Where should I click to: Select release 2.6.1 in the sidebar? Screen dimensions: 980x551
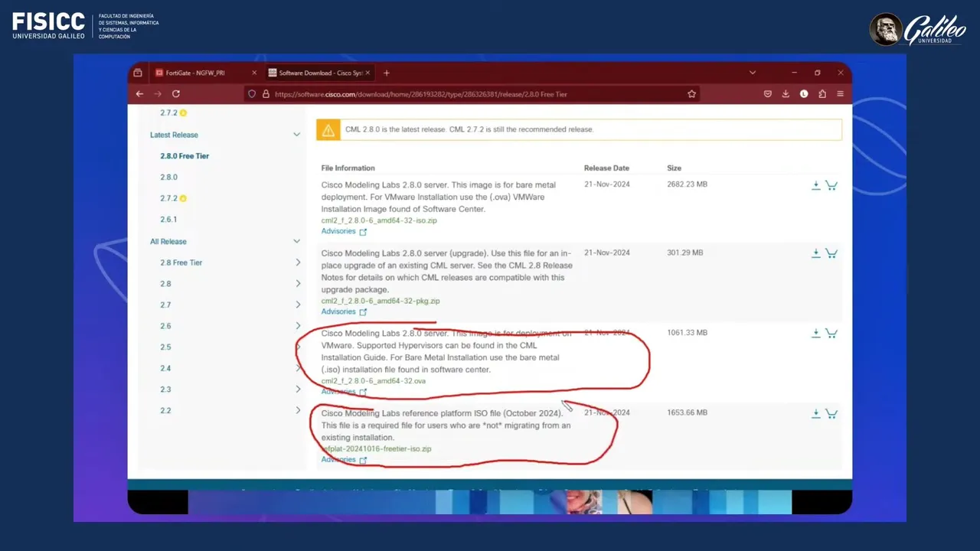[168, 220]
